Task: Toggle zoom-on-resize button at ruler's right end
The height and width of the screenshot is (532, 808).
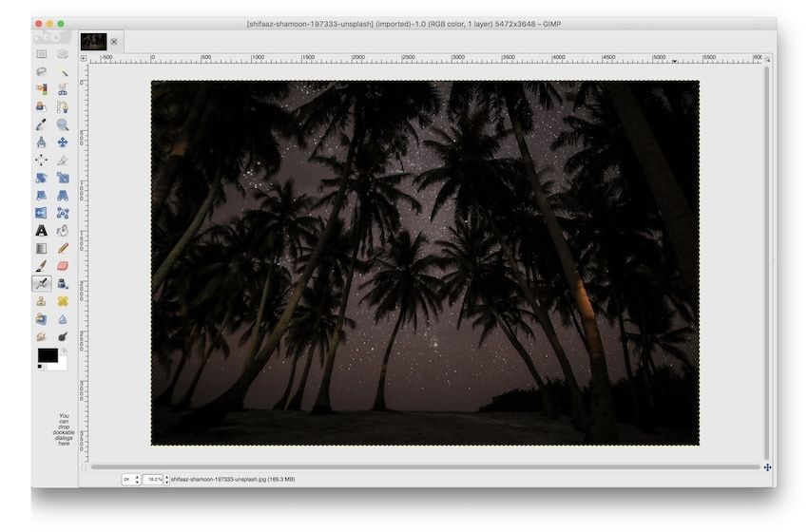Action: click(767, 58)
